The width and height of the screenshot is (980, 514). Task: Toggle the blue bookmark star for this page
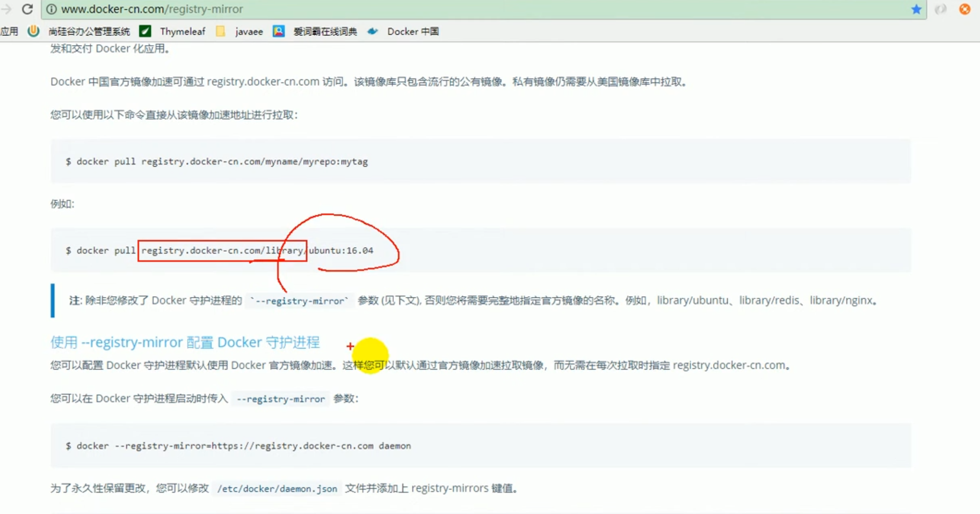click(x=917, y=9)
